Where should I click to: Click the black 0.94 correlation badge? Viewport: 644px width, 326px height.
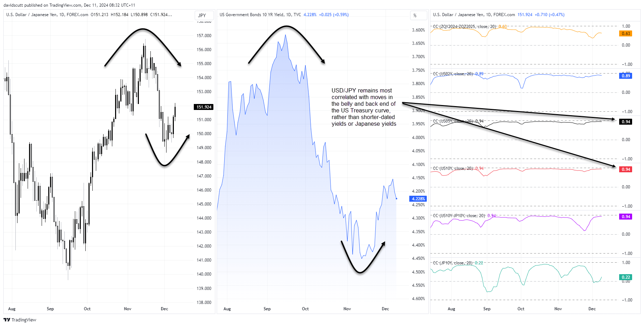[625, 122]
